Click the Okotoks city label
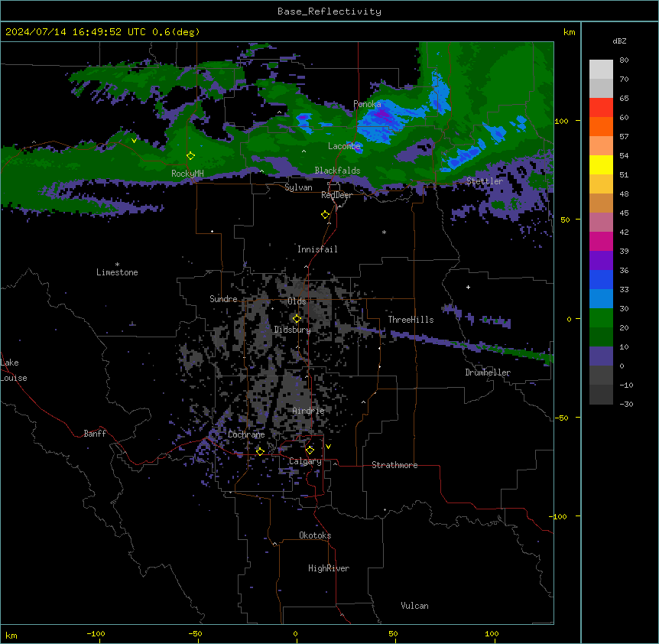659x644 pixels. [x=315, y=535]
